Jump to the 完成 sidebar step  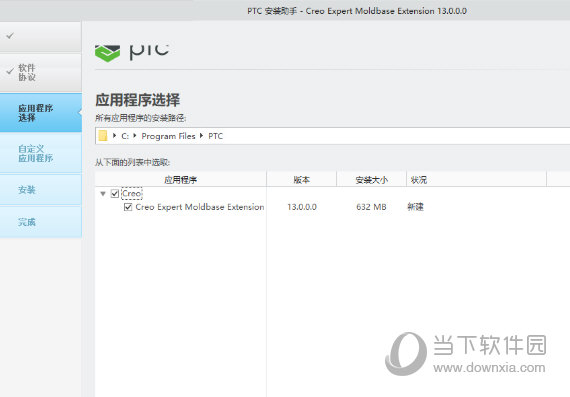coord(41,222)
